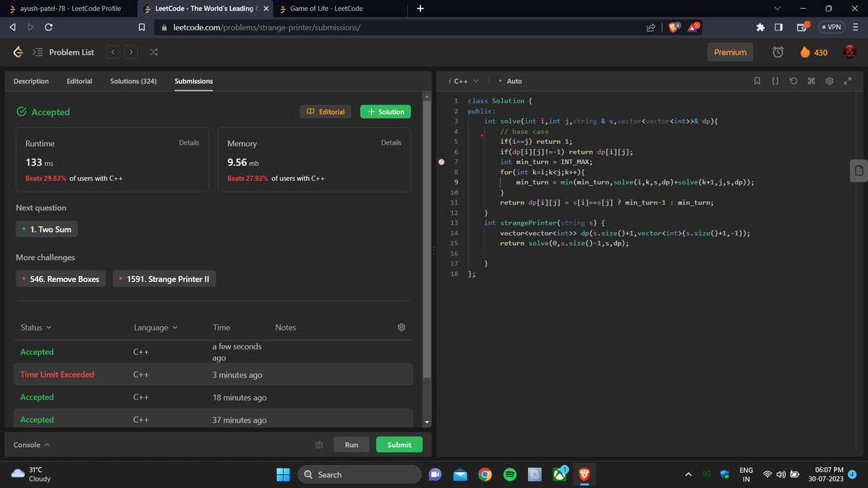Expand the editor to fullscreen
The width and height of the screenshot is (868, 488).
(x=848, y=81)
